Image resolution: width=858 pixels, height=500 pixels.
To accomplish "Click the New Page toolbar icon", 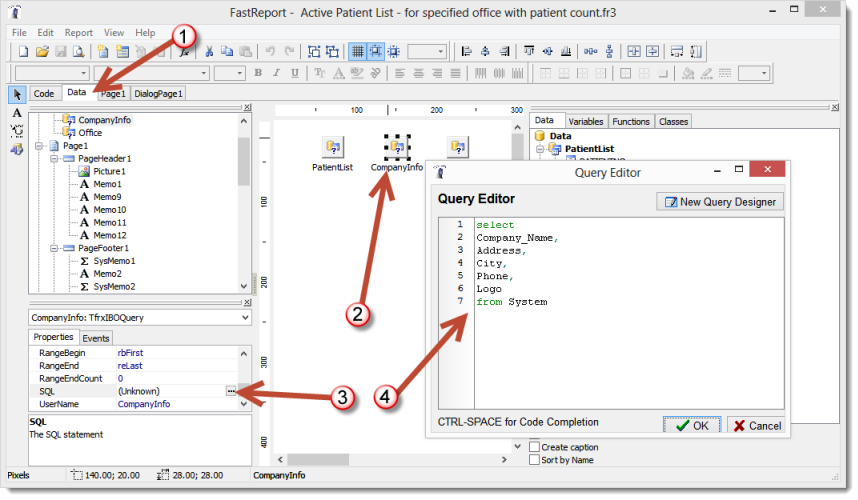I will tap(103, 51).
